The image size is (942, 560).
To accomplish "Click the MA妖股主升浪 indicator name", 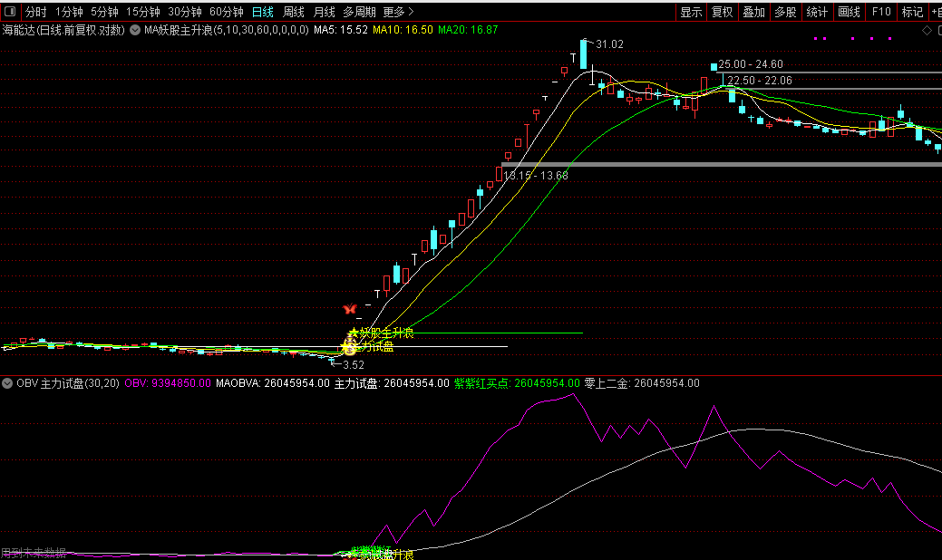I will tap(227, 30).
